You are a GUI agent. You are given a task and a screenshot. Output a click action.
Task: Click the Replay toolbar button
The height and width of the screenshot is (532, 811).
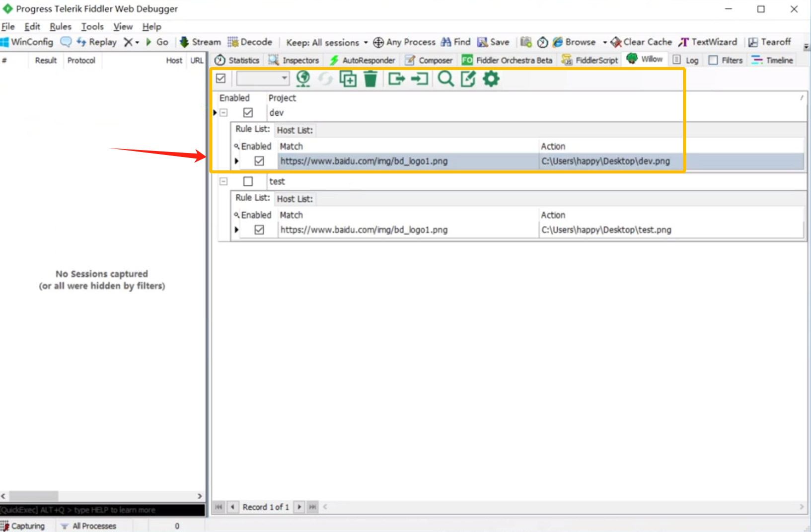click(96, 42)
